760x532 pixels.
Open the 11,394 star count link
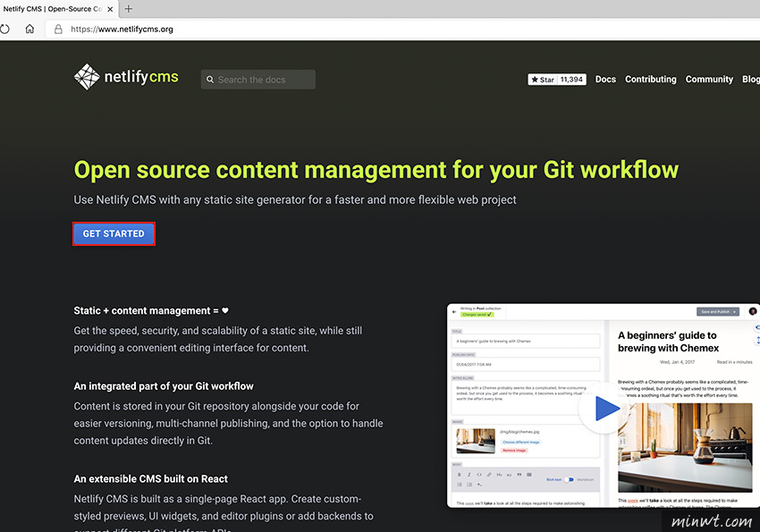coord(572,80)
